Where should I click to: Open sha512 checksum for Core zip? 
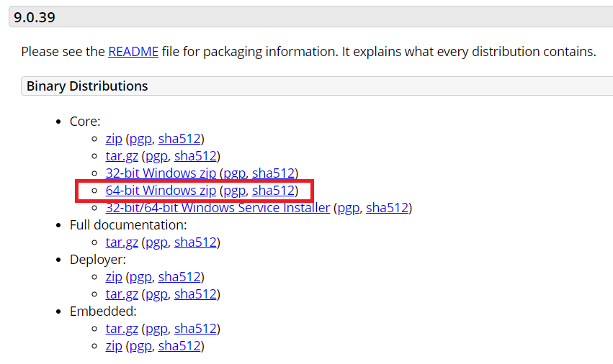point(179,139)
